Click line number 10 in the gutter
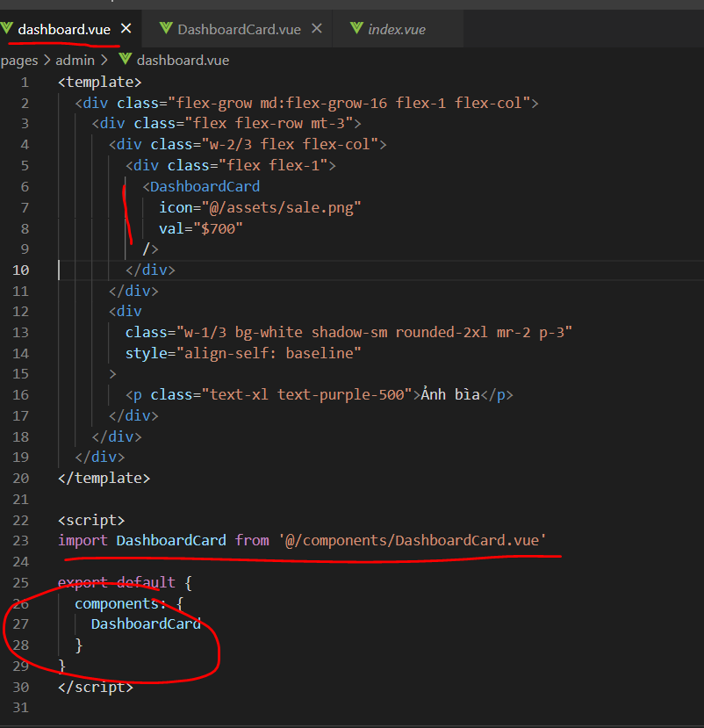 [x=20, y=270]
